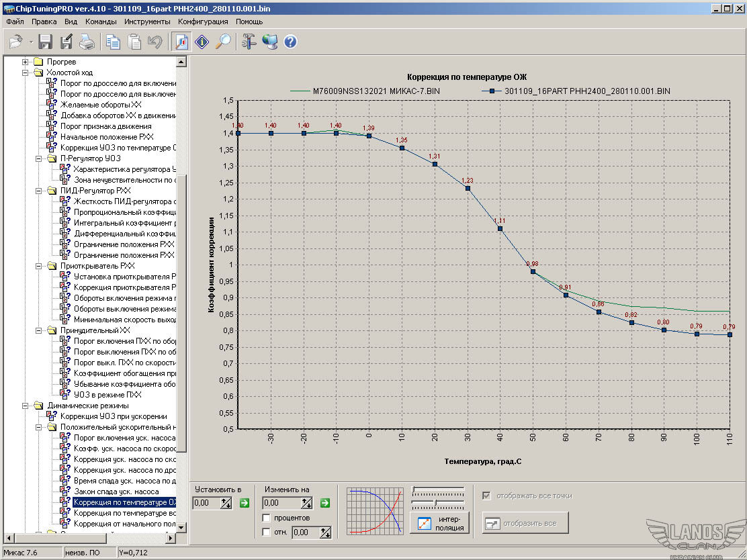The width and height of the screenshot is (747, 560).
Task: Click the Save floppy disk icon
Action: pos(46,42)
